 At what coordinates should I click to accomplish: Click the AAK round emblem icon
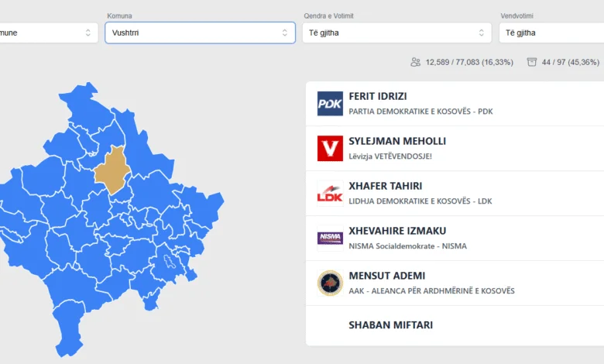[330, 283]
